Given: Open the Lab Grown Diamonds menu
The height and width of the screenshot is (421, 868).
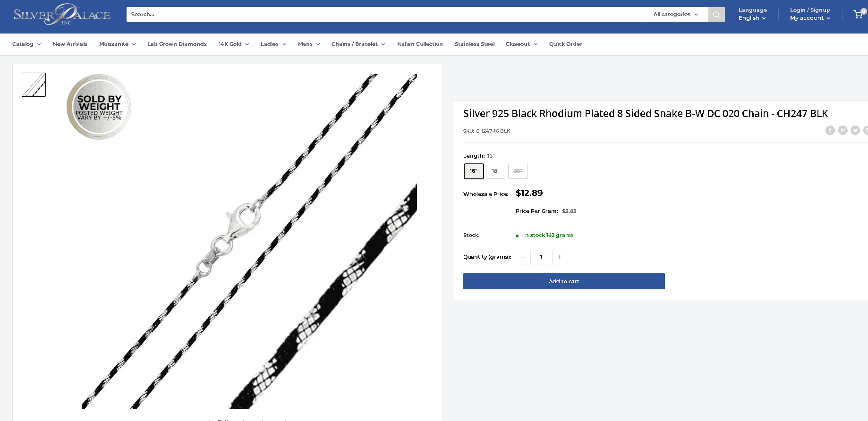Looking at the screenshot, I should (177, 44).
